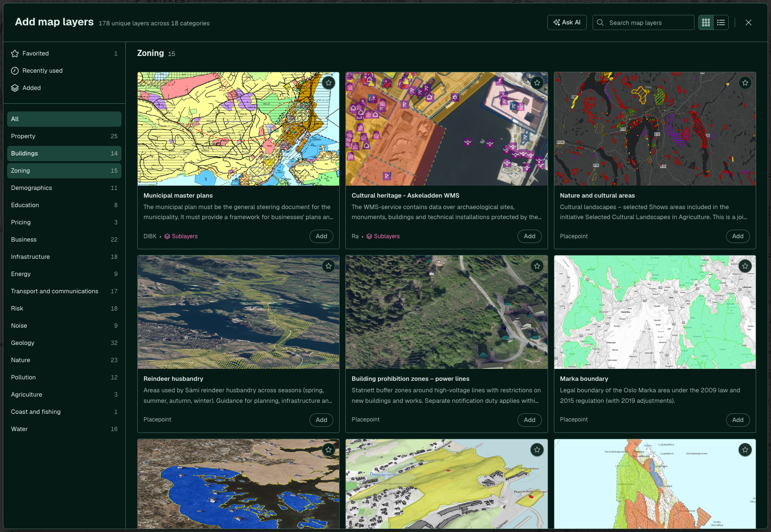This screenshot has height=532, width=771.
Task: Switch to list view
Action: tap(721, 22)
